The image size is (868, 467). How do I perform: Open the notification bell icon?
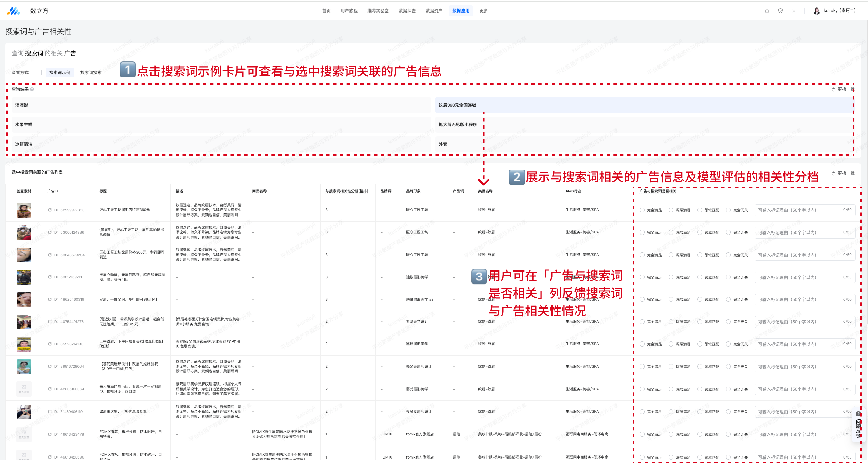click(767, 11)
